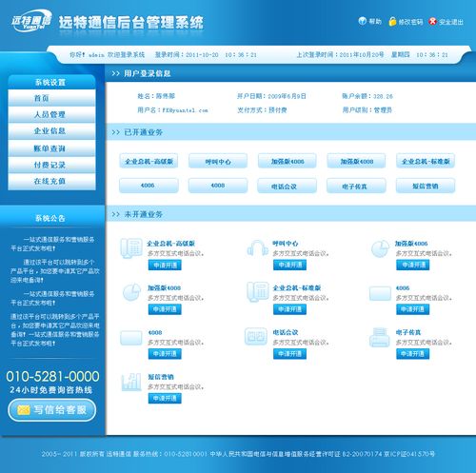This screenshot has width=476, height=473.
Task: Click the 24小时免费询咨热线 caption
Action: pos(51,390)
